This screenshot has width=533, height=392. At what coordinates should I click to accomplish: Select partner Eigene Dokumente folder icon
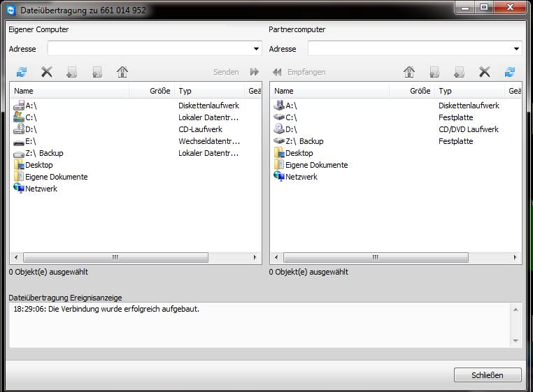279,164
